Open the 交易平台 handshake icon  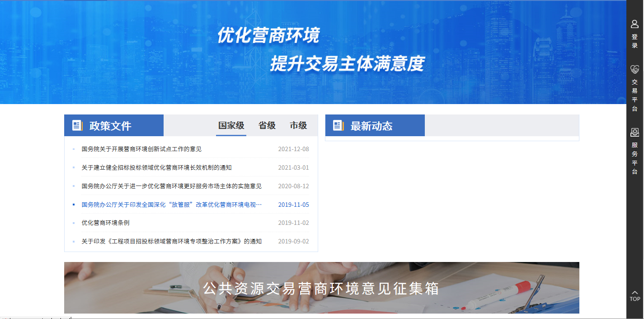pyautogui.click(x=635, y=69)
